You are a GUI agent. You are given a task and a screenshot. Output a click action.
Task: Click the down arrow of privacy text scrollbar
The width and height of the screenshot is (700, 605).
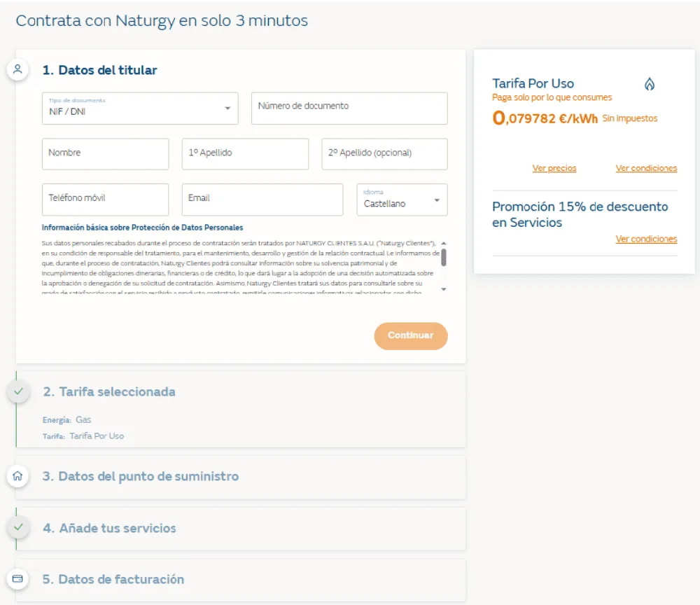pyautogui.click(x=444, y=289)
